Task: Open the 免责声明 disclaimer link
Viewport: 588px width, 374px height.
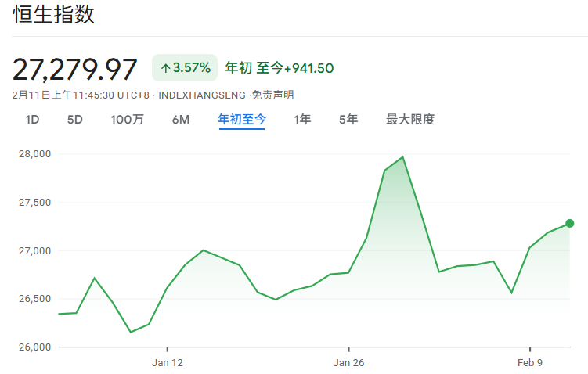Action: point(272,95)
